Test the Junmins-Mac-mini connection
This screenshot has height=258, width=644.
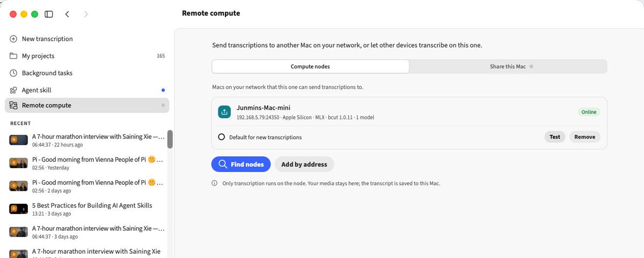pyautogui.click(x=555, y=137)
